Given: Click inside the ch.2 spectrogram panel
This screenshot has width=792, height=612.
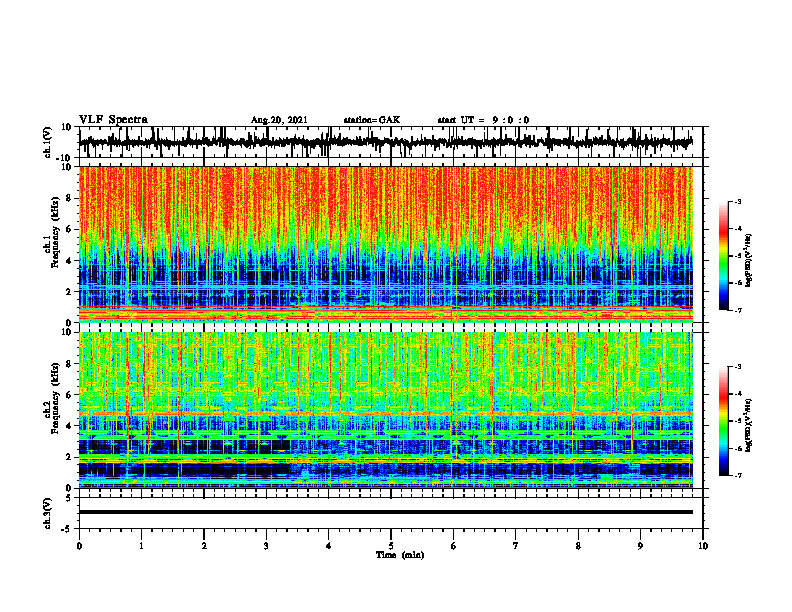Looking at the screenshot, I should pos(385,410).
